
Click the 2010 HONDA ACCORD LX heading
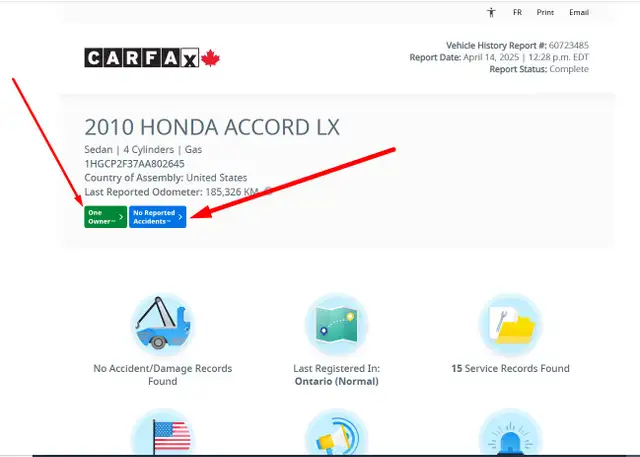[212, 127]
